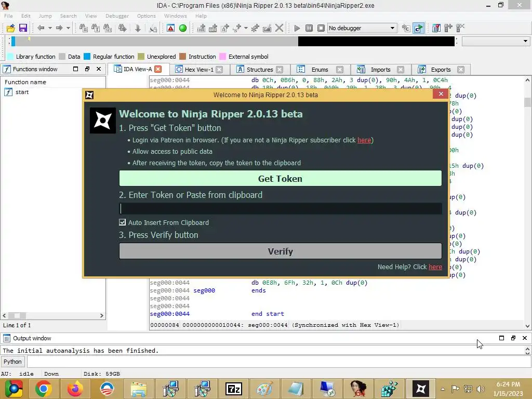Open the back arrow history dropdown
The height and width of the screenshot is (399, 532).
[x=50, y=28]
